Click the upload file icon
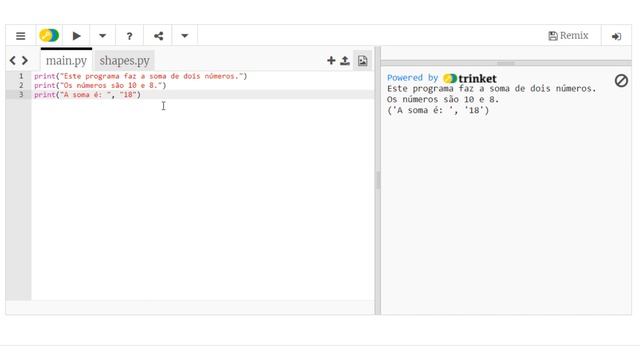This screenshot has width=640, height=360. pyautogui.click(x=345, y=60)
